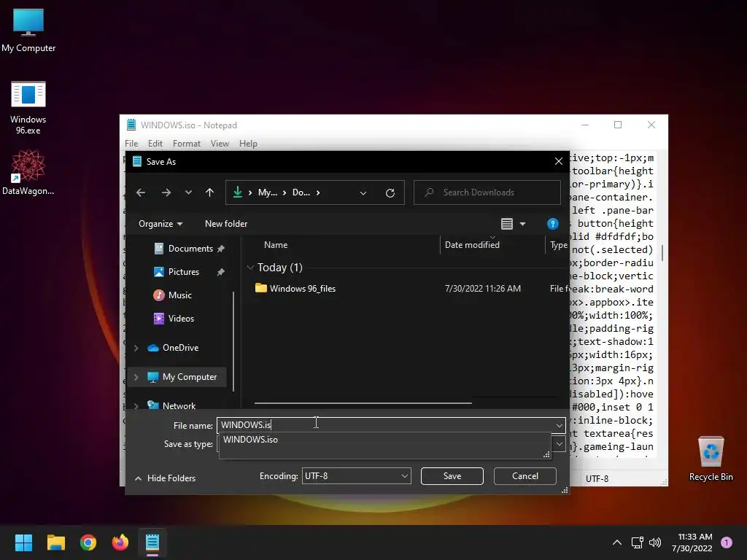The height and width of the screenshot is (560, 747).
Task: Select Windows 96.exe desktop icon
Action: pos(28,108)
